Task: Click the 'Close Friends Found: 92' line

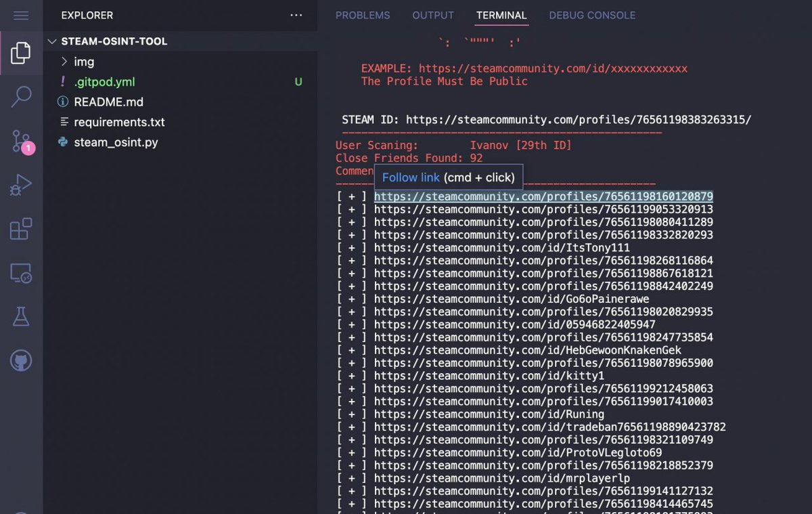Action: coord(409,158)
